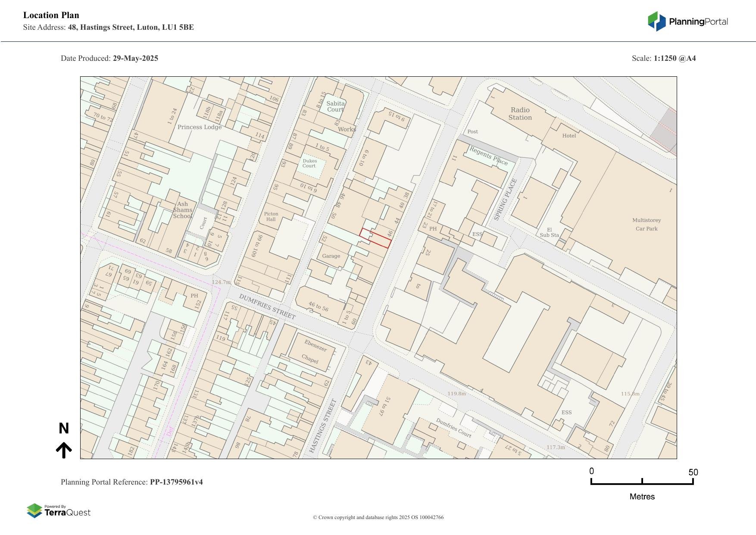Click the Princess Lodge label
This screenshot has width=756, height=535.
(x=200, y=127)
